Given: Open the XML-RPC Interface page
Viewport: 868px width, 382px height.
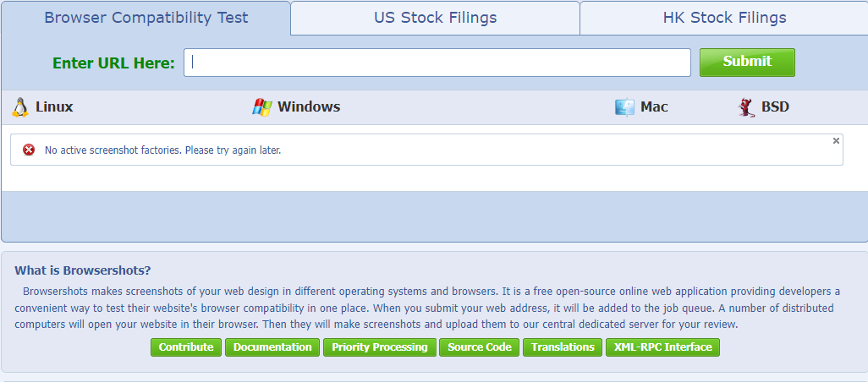Looking at the screenshot, I should point(662,347).
